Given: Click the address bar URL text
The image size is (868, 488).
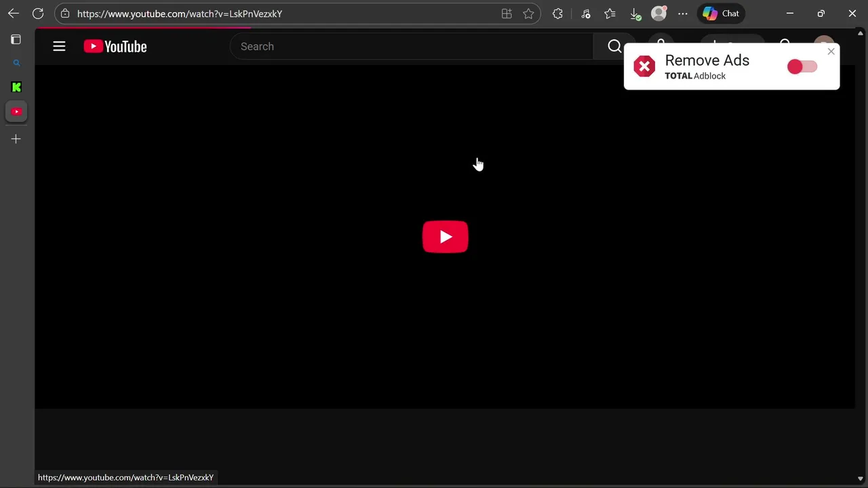Looking at the screenshot, I should click(x=180, y=14).
